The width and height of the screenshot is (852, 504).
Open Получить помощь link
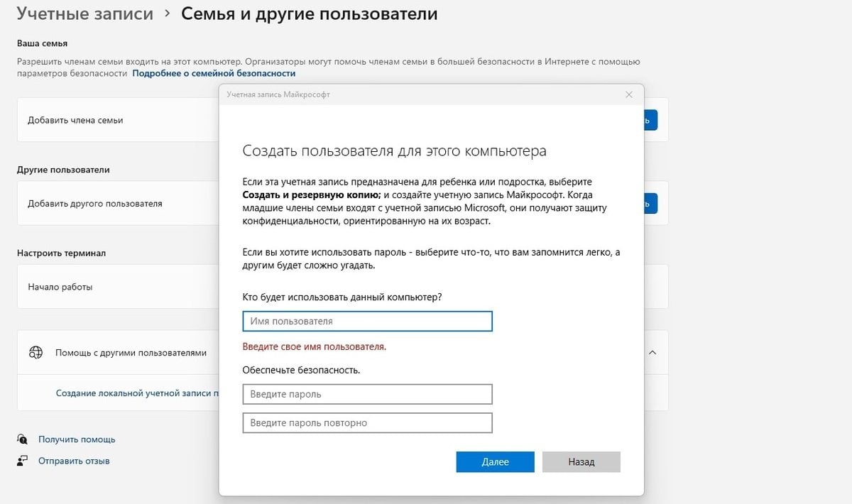point(77,439)
